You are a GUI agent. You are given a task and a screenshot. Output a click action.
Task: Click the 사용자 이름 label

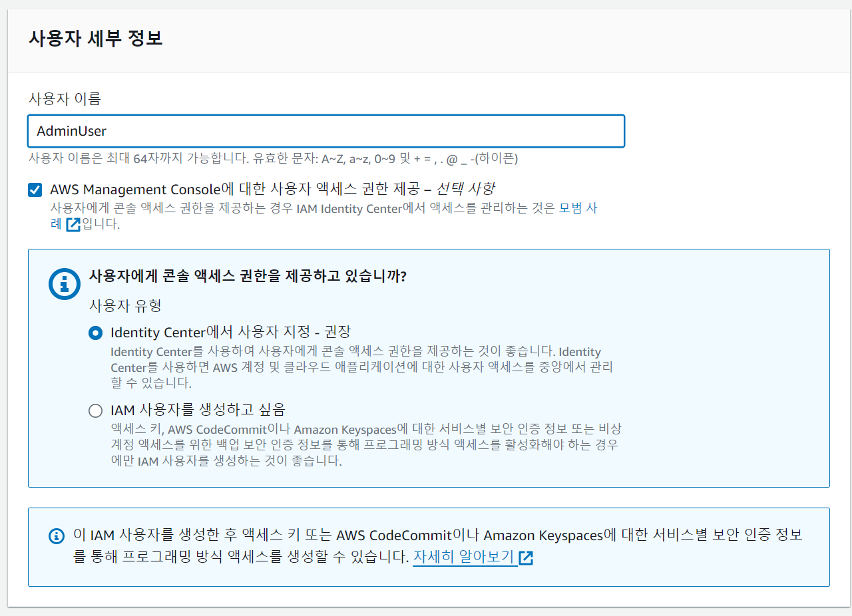click(x=65, y=99)
